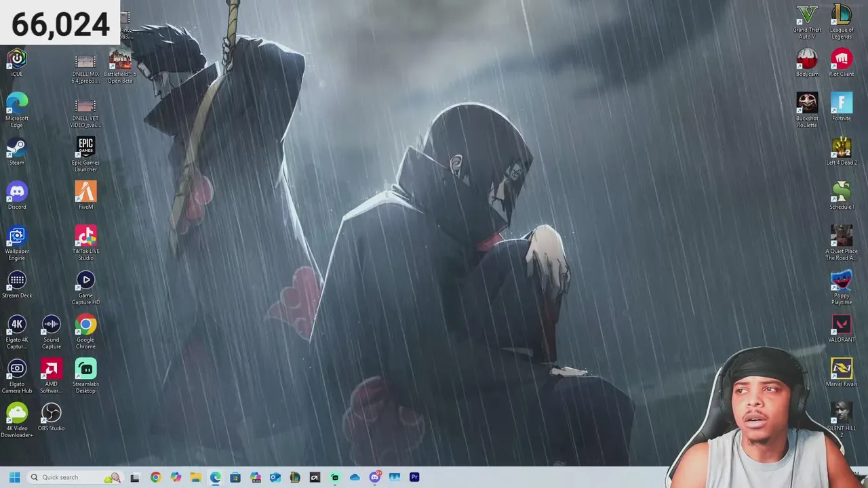The image size is (868, 488).
Task: Select the Left 4 Dead 2 shortcut
Action: tap(842, 152)
